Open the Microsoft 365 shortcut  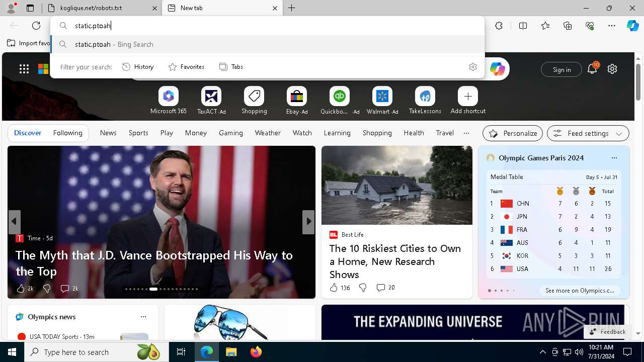point(169,96)
